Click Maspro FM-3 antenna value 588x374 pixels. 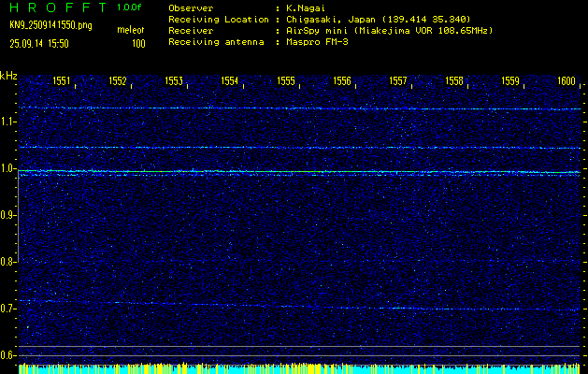coord(317,42)
